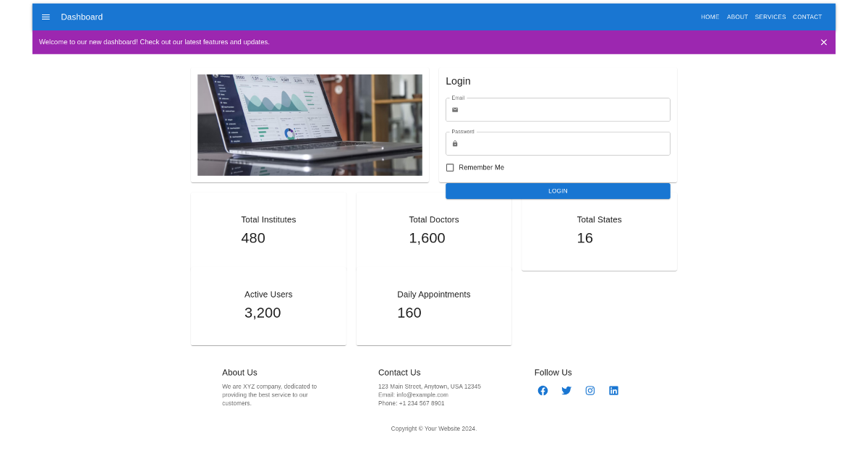Click the Dashboard title in the header
868x456 pixels.
pos(81,17)
